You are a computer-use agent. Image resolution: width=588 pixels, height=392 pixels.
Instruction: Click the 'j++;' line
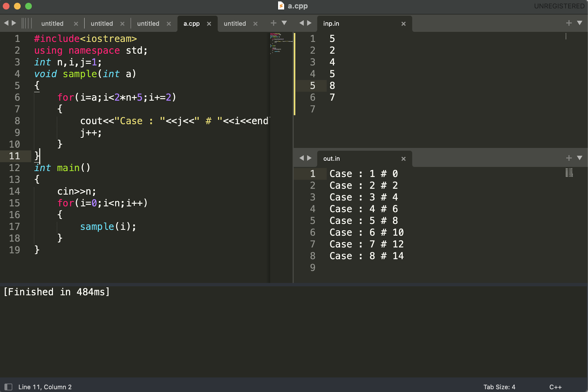91,133
